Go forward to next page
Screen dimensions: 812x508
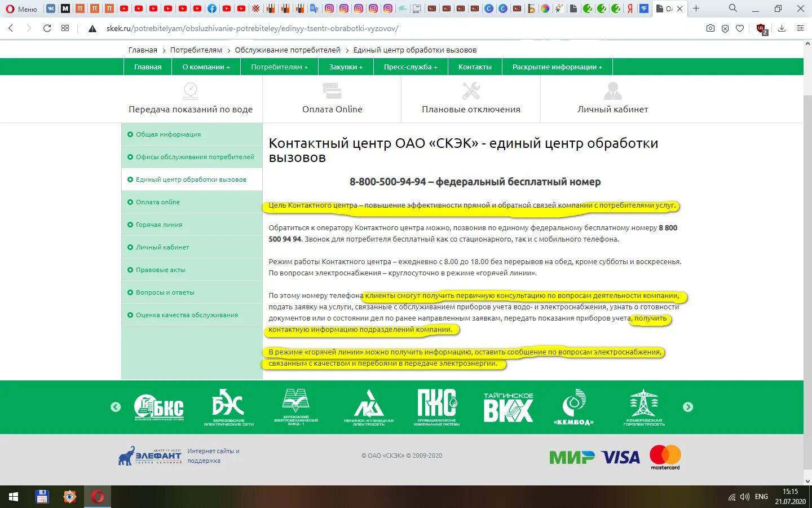[29, 28]
